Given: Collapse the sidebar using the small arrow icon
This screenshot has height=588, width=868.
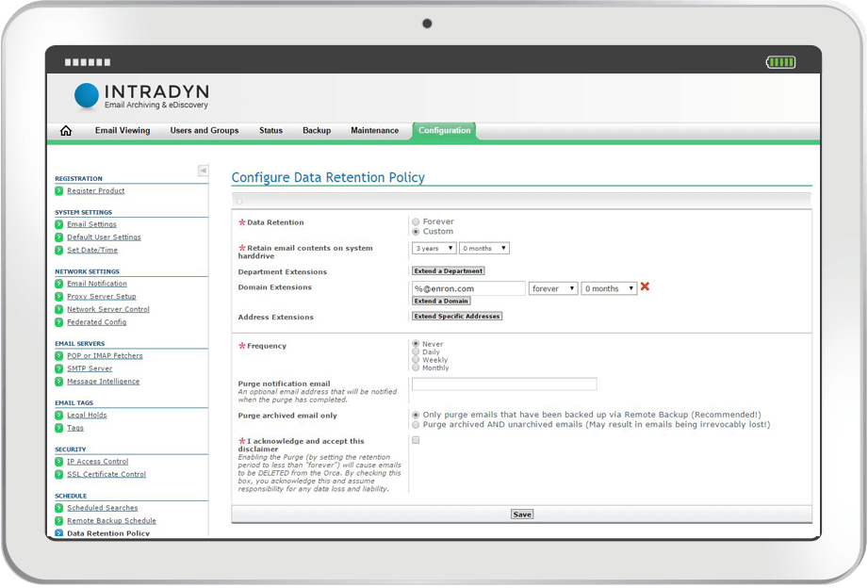Looking at the screenshot, I should point(203,171).
